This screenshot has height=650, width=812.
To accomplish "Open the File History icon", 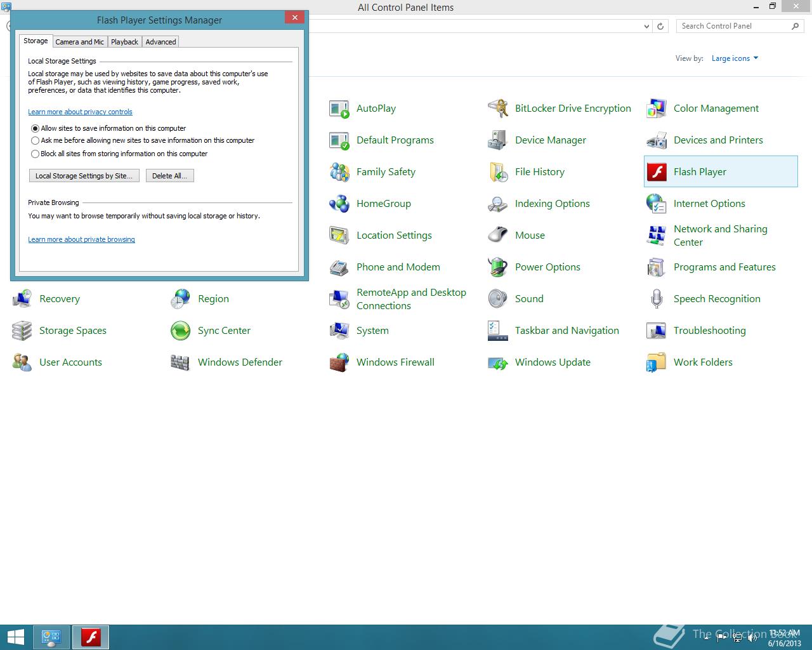I will [498, 172].
